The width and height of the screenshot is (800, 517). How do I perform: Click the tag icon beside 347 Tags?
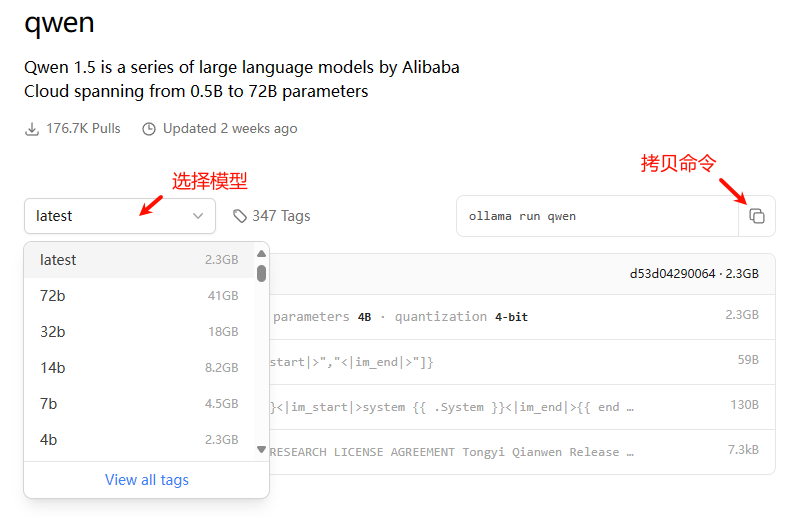[x=240, y=216]
